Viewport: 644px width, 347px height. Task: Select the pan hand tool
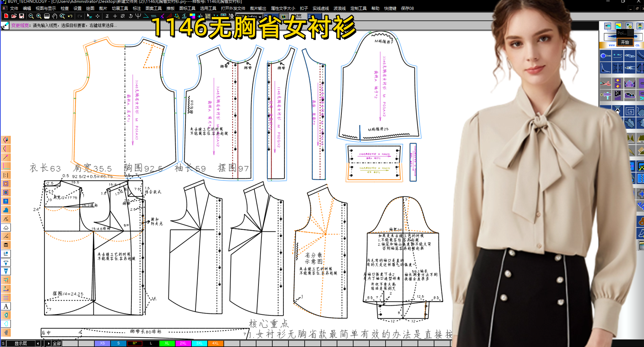pyautogui.click(x=54, y=16)
